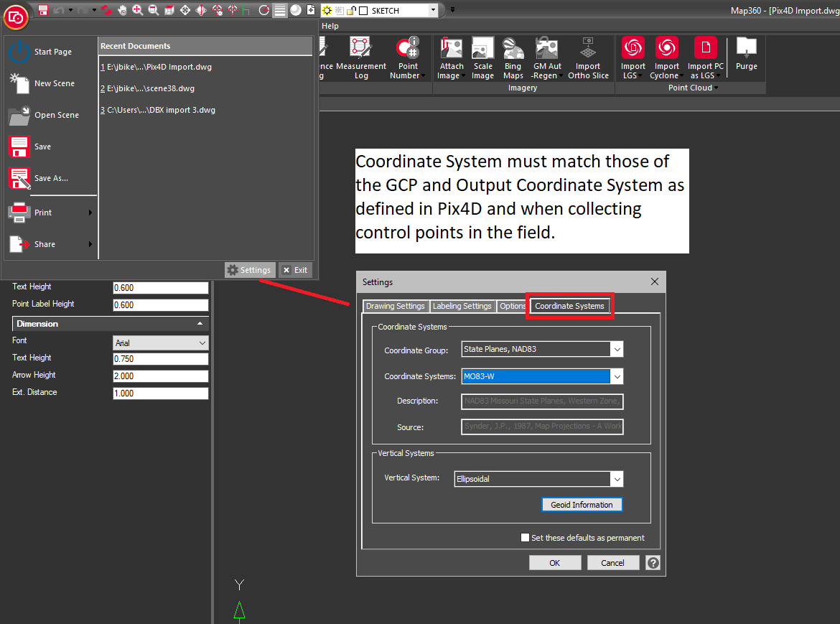Click the Map360 application menu button
The width and height of the screenshot is (840, 624).
(x=16, y=17)
